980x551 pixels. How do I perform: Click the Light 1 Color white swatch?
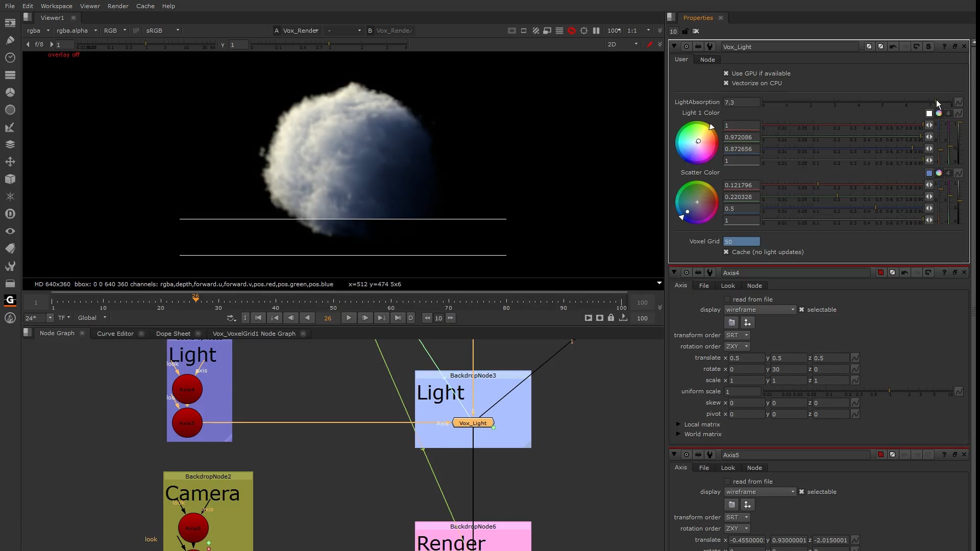click(x=929, y=113)
